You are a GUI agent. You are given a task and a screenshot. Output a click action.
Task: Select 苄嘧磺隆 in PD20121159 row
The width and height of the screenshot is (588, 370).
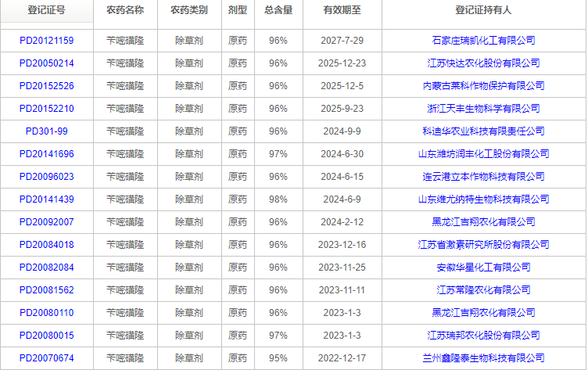click(x=125, y=41)
